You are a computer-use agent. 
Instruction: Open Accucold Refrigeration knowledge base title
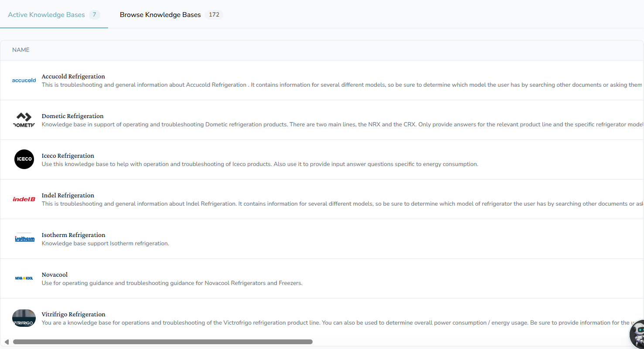coord(73,76)
